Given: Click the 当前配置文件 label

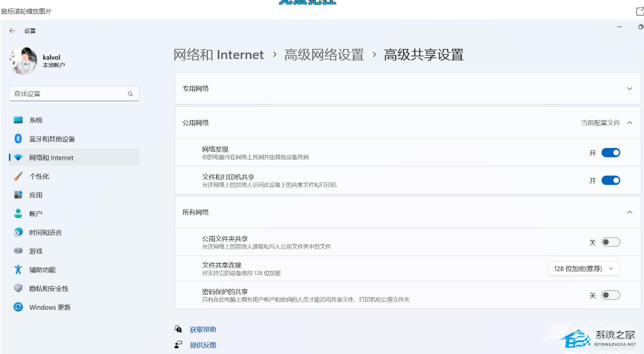Looking at the screenshot, I should (x=600, y=123).
